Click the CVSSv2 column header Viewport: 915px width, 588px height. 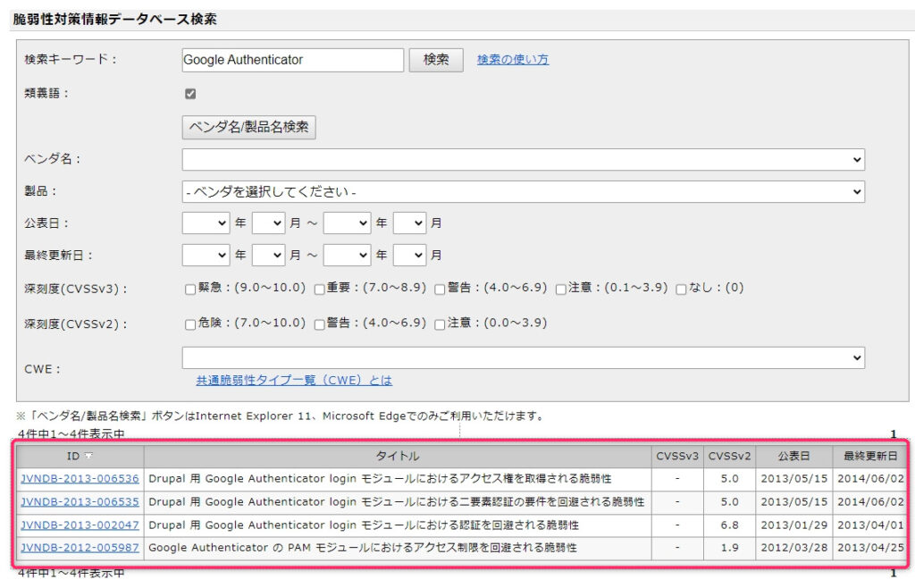tap(729, 456)
